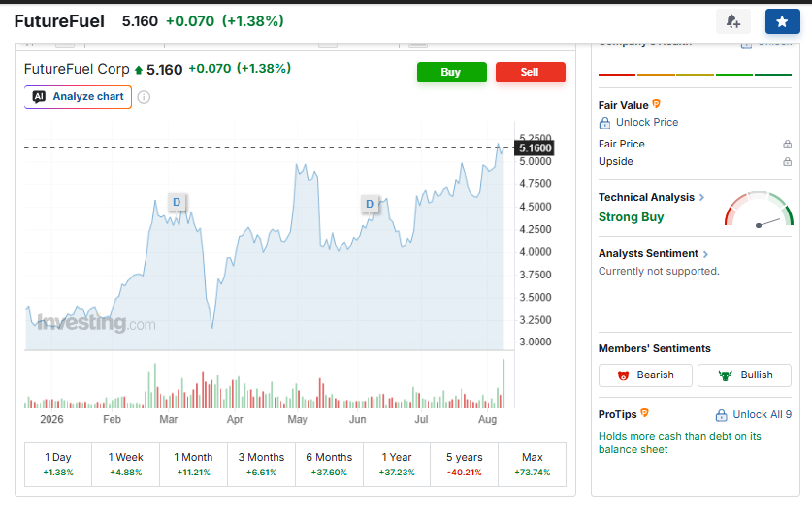Viewport: 812px width, 522px height.
Task: Click the add alert bell icon
Action: pyautogui.click(x=732, y=21)
